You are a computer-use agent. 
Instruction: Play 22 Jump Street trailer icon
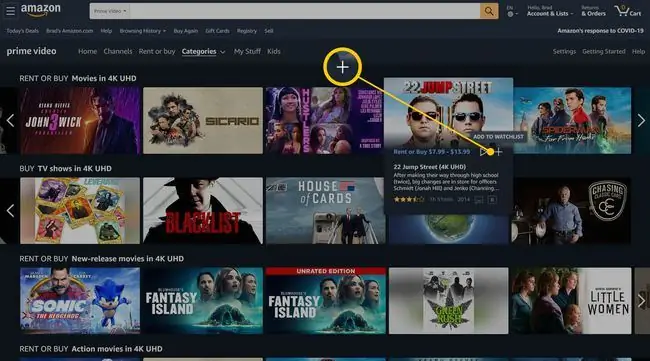(x=483, y=152)
